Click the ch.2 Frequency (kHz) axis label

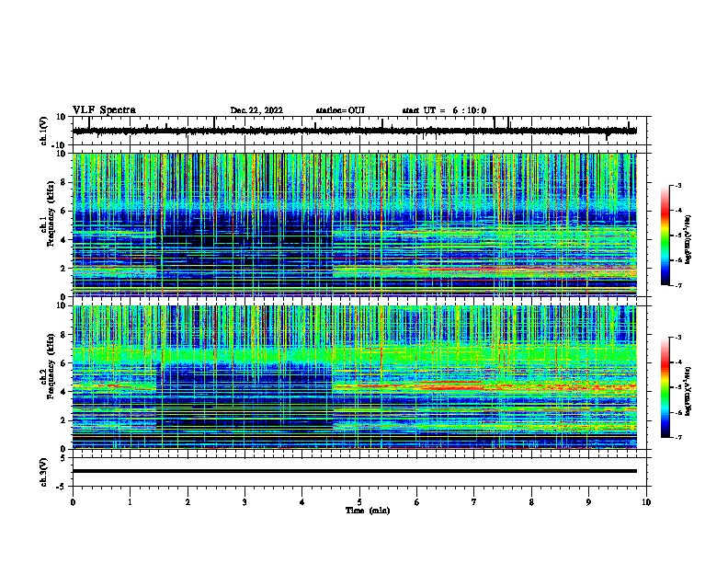(48, 366)
